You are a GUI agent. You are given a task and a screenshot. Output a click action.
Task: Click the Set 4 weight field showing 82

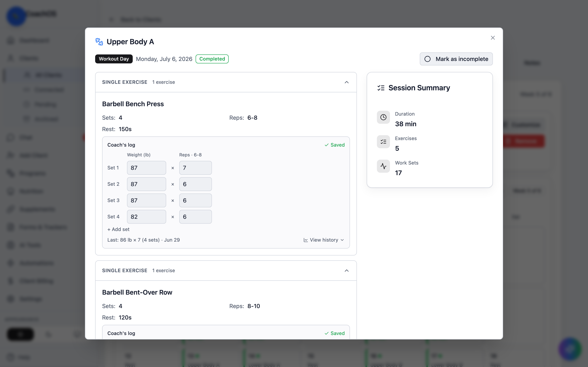tap(147, 217)
